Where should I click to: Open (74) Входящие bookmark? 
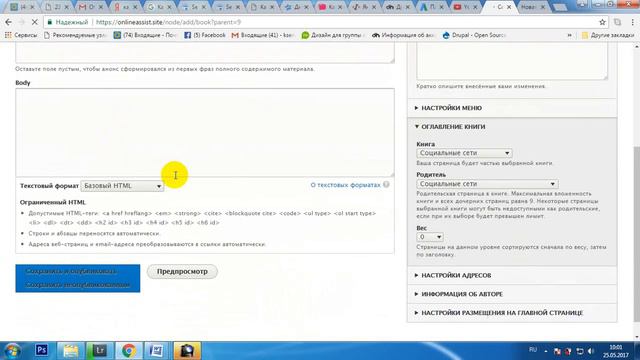(145, 36)
